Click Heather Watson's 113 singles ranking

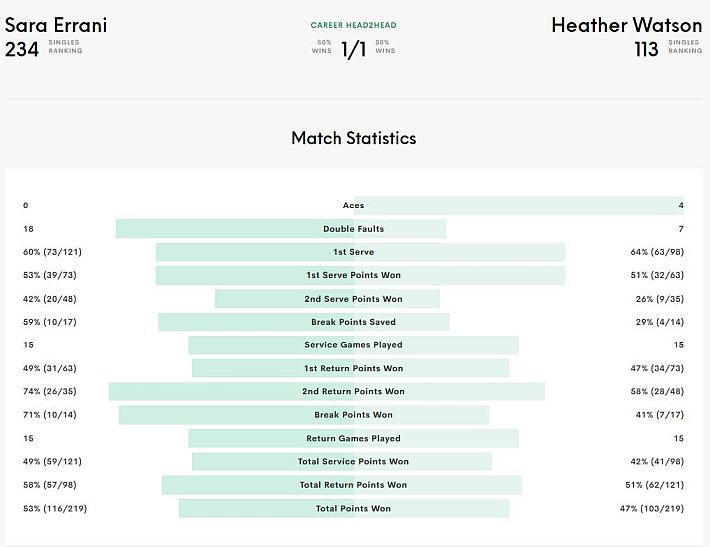pyautogui.click(x=646, y=49)
